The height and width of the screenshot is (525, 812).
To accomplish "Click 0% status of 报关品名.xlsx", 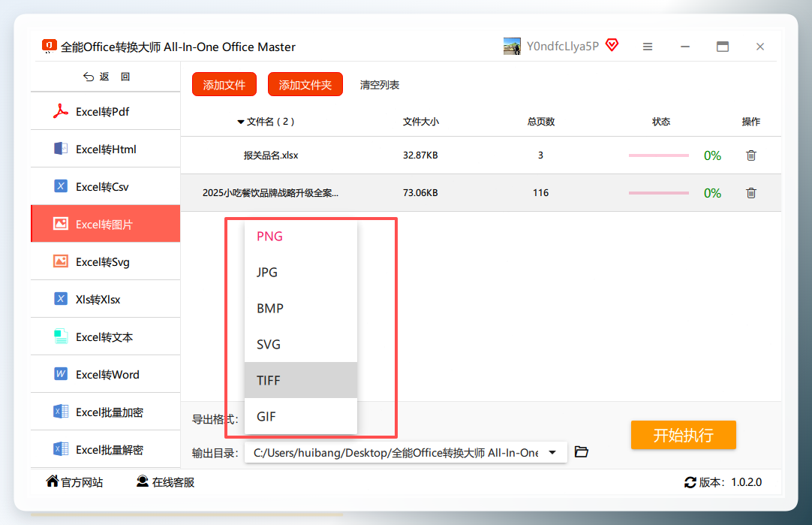I will [713, 155].
